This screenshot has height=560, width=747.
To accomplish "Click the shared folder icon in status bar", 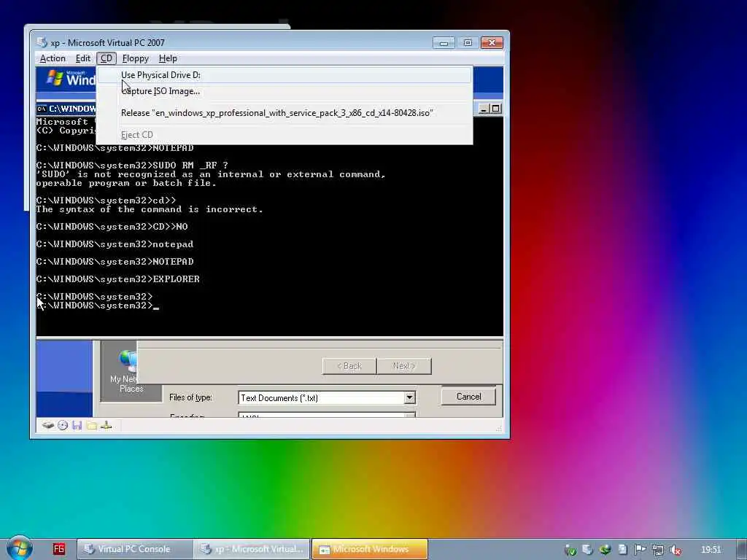I will pos(92,425).
